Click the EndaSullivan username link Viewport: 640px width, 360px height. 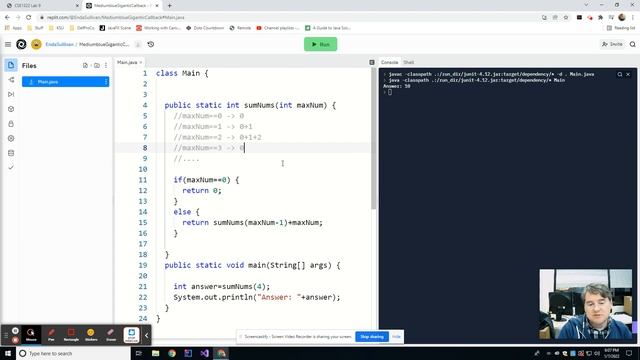click(60, 44)
